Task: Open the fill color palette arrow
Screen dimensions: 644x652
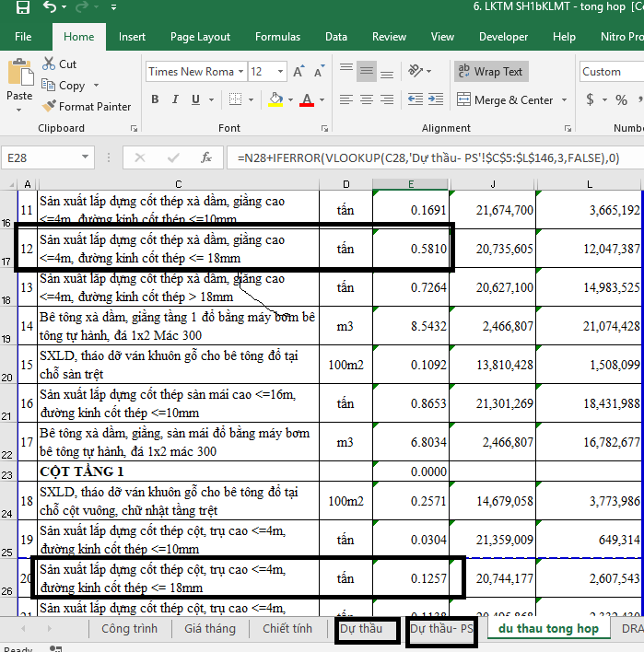Action: (x=290, y=99)
